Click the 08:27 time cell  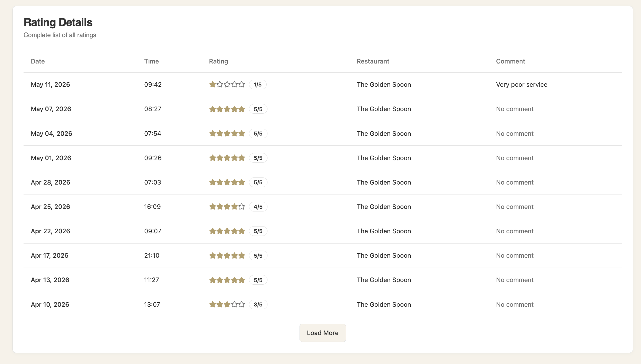click(x=153, y=109)
